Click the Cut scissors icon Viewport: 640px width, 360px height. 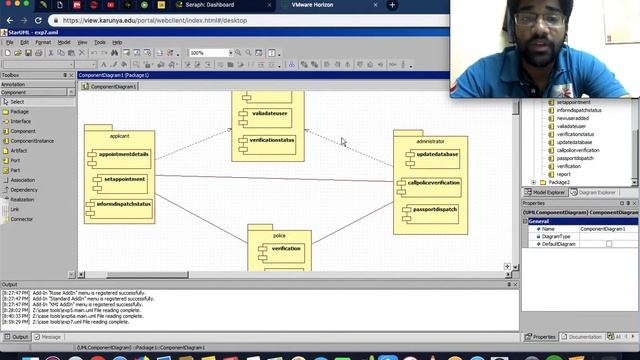(51, 53)
